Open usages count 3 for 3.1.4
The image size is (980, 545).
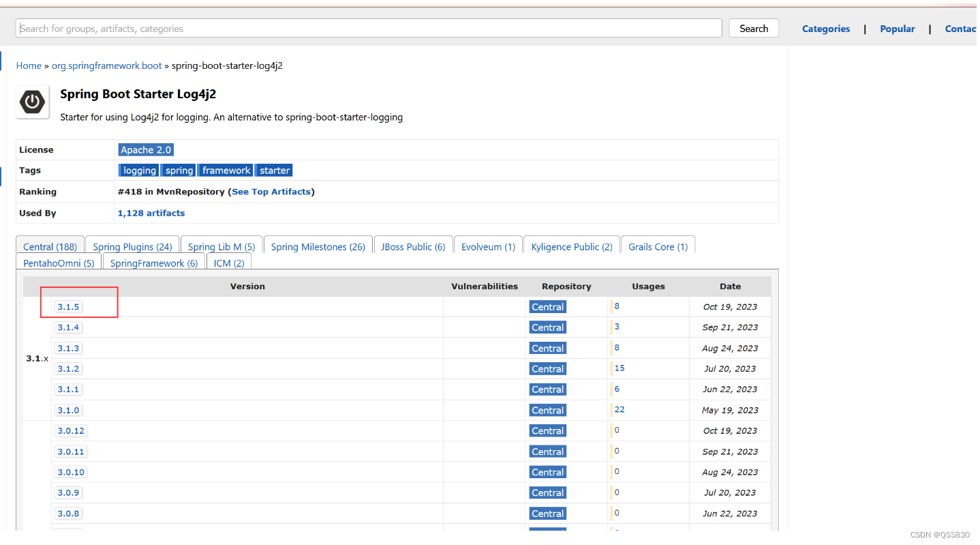click(617, 327)
